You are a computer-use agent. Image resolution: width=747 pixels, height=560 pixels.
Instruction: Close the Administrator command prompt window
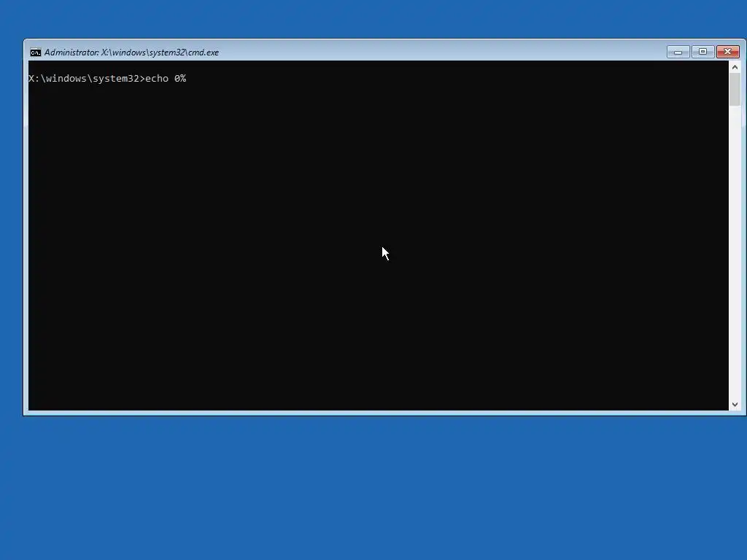[727, 52]
